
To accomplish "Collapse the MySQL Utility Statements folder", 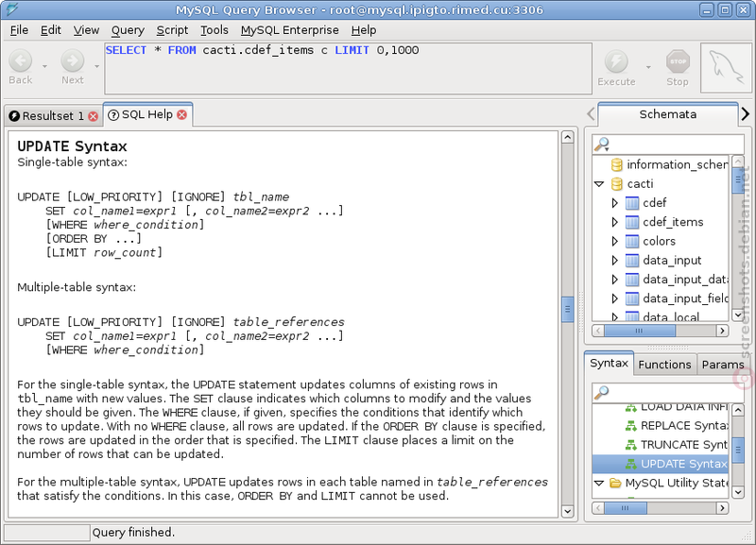I will (x=599, y=483).
